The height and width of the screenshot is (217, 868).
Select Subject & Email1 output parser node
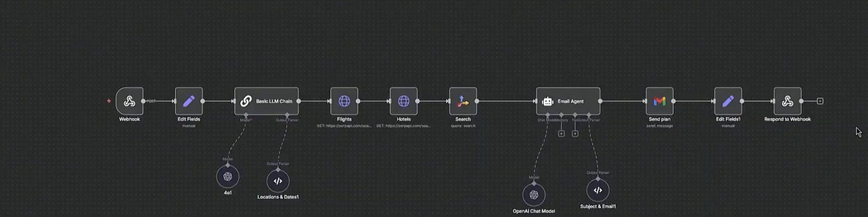pyautogui.click(x=598, y=190)
